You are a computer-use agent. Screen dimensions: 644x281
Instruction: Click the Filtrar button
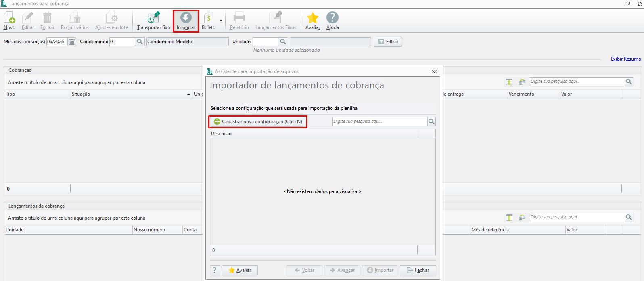click(388, 42)
